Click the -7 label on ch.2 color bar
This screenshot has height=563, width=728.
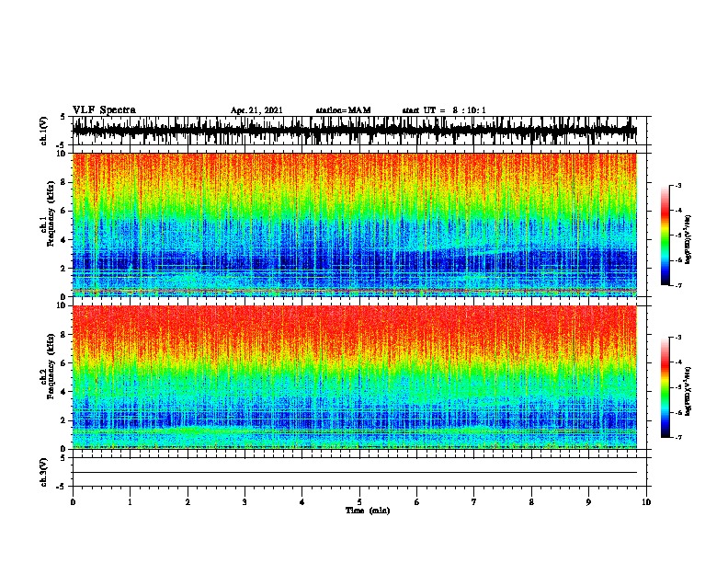[677, 437]
